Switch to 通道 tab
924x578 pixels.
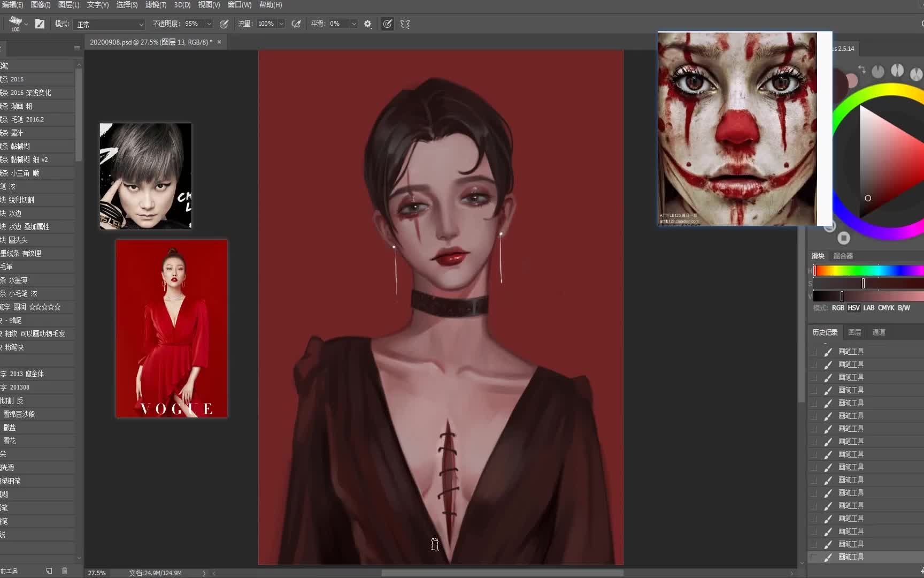pyautogui.click(x=879, y=332)
